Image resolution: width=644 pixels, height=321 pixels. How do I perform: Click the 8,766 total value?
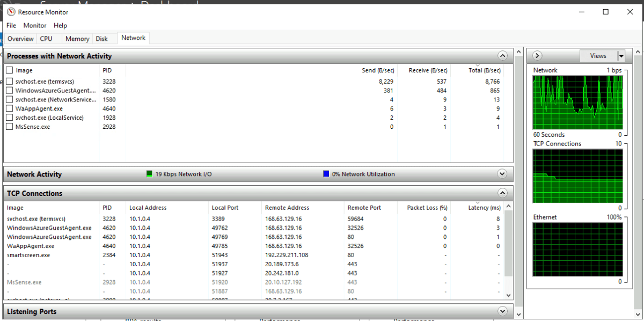[x=492, y=82]
